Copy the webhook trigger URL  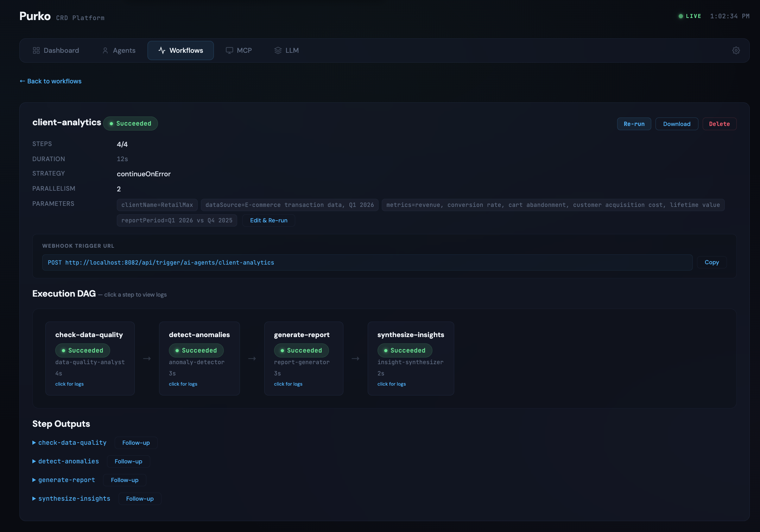point(711,262)
